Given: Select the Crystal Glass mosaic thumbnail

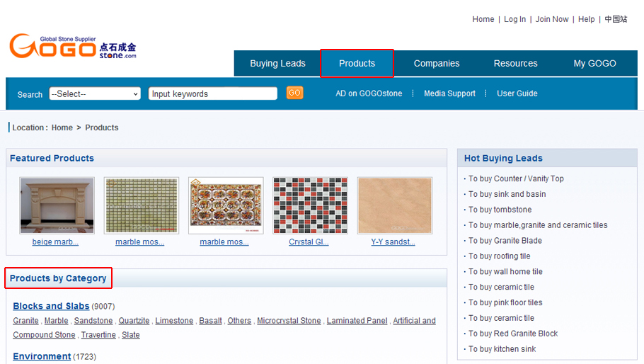Looking at the screenshot, I should [x=309, y=205].
